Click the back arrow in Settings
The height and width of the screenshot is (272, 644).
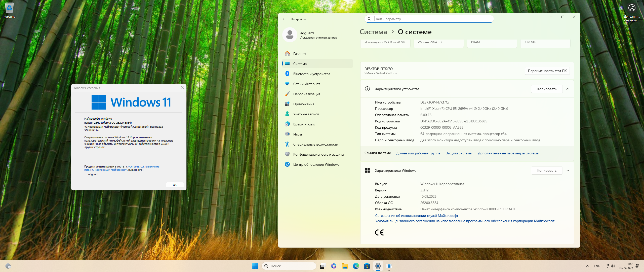click(x=284, y=19)
